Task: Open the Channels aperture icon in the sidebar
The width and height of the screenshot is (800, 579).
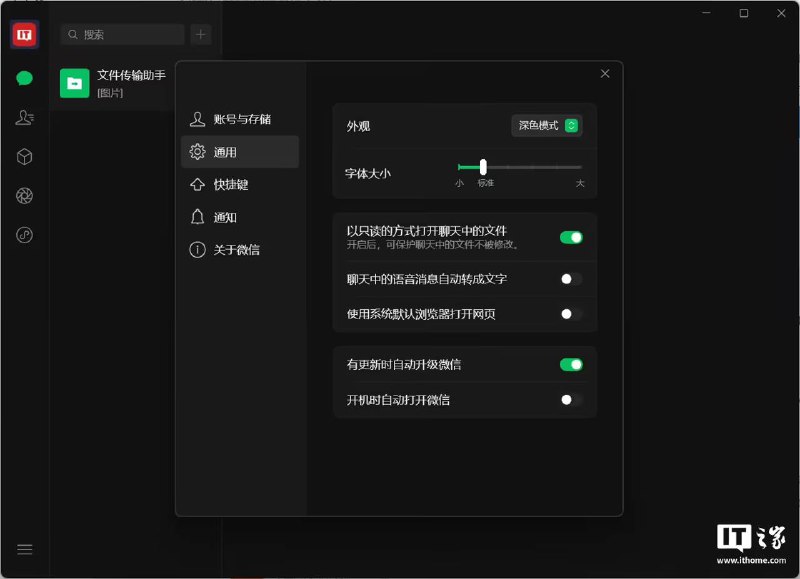Action: [23, 196]
